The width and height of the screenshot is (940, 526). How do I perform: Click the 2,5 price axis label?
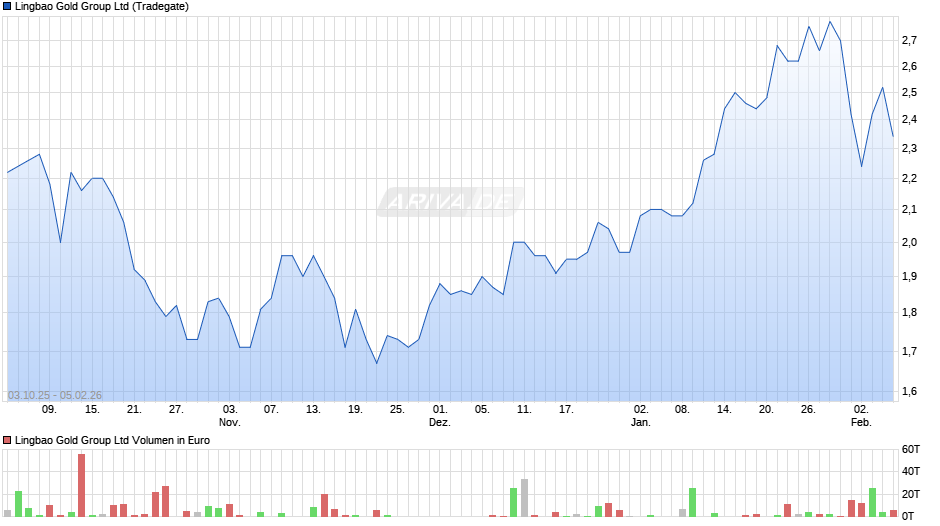pos(909,92)
